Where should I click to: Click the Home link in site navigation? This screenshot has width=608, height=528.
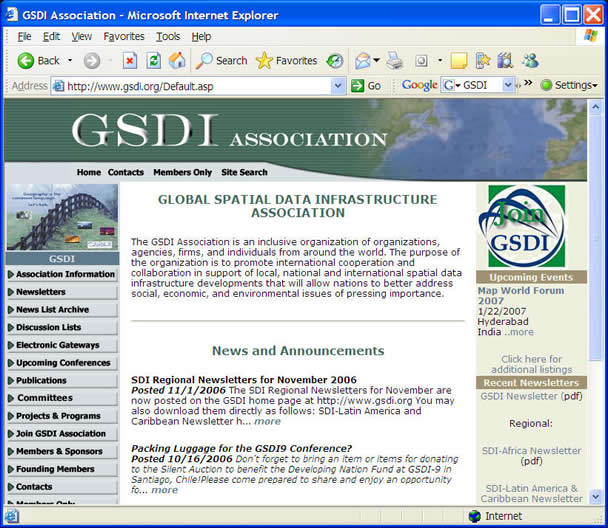coord(89,173)
